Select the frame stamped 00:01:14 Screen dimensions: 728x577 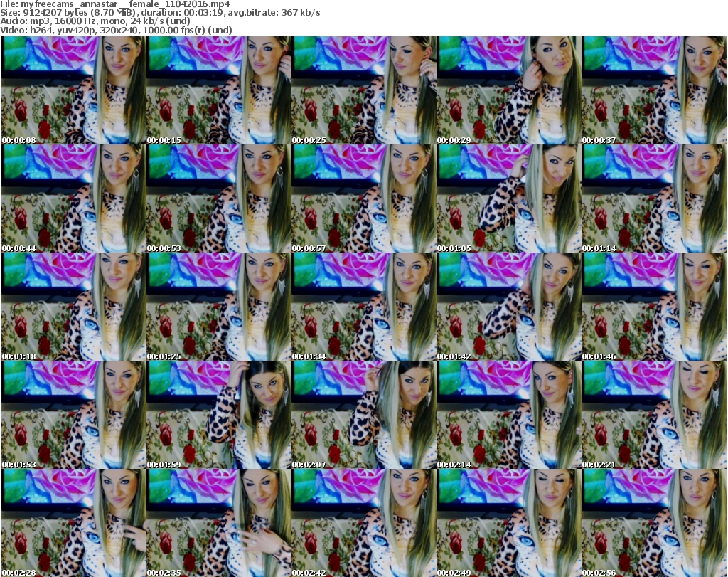click(x=654, y=198)
